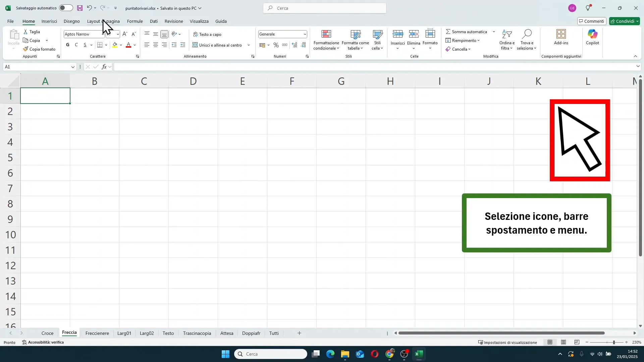The width and height of the screenshot is (644, 362).
Task: Expand Somma automatica dropdown arrow
Action: pyautogui.click(x=494, y=32)
